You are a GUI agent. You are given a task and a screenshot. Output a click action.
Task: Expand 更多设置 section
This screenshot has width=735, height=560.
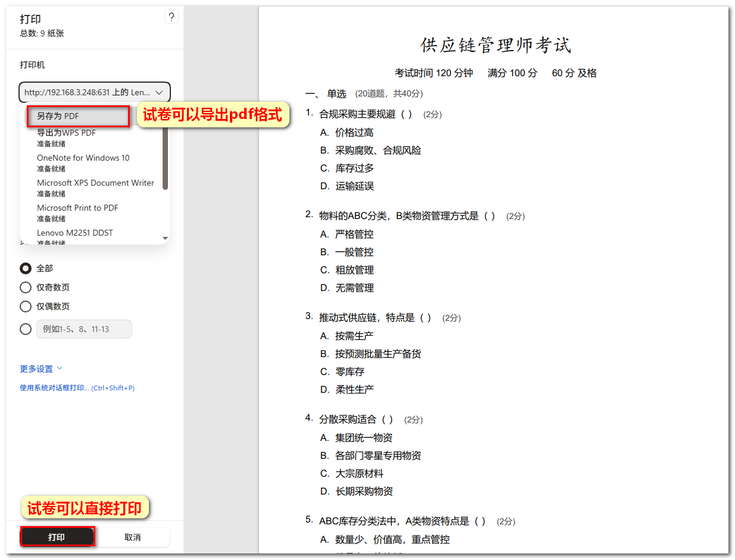point(41,369)
